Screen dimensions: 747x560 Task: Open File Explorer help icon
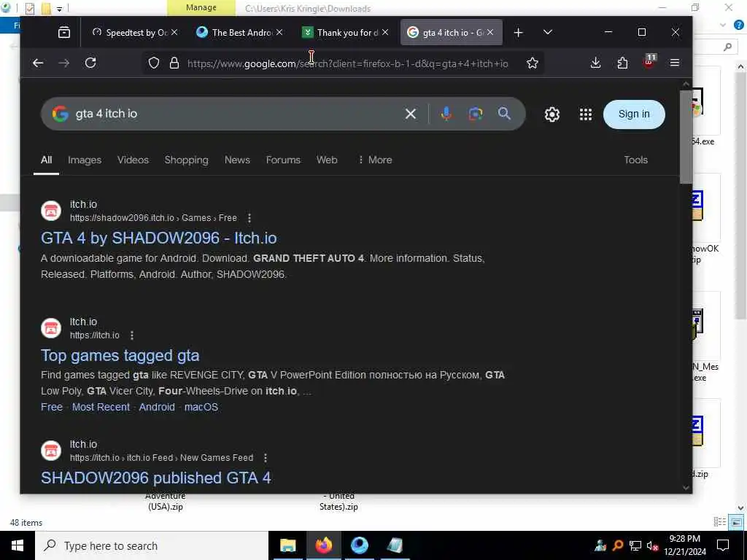point(738,26)
